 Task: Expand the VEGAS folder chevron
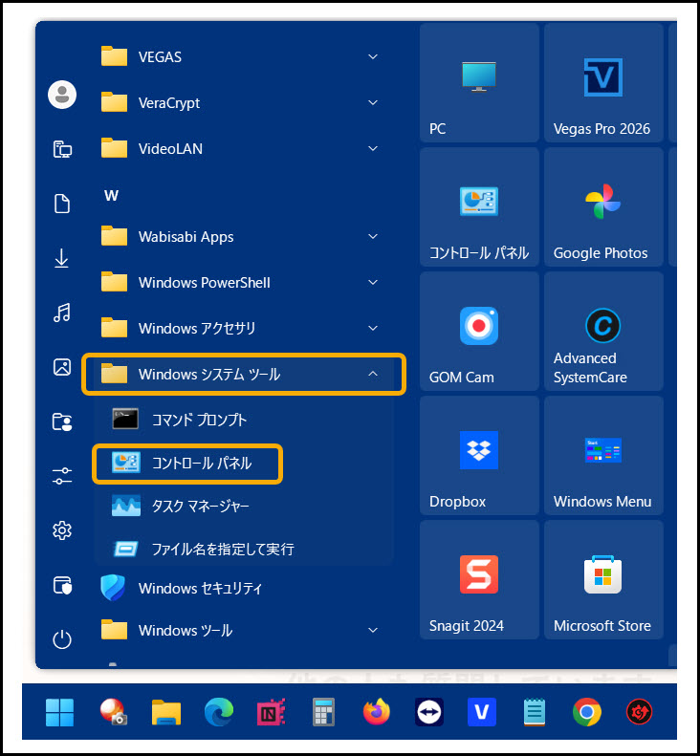[x=373, y=57]
